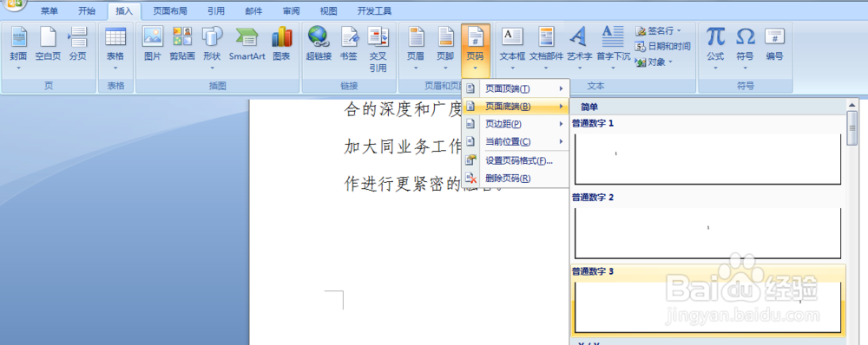Insert WordArt (艺术字)
The height and width of the screenshot is (345, 868).
coord(579,49)
